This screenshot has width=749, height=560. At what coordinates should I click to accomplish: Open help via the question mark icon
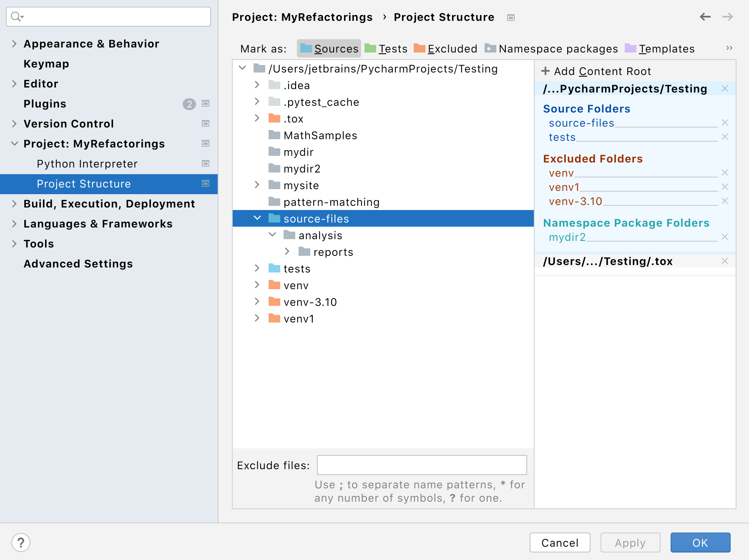[21, 542]
